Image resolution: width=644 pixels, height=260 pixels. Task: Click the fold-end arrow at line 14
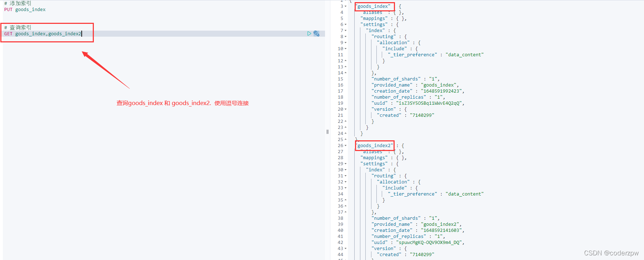coord(346,73)
